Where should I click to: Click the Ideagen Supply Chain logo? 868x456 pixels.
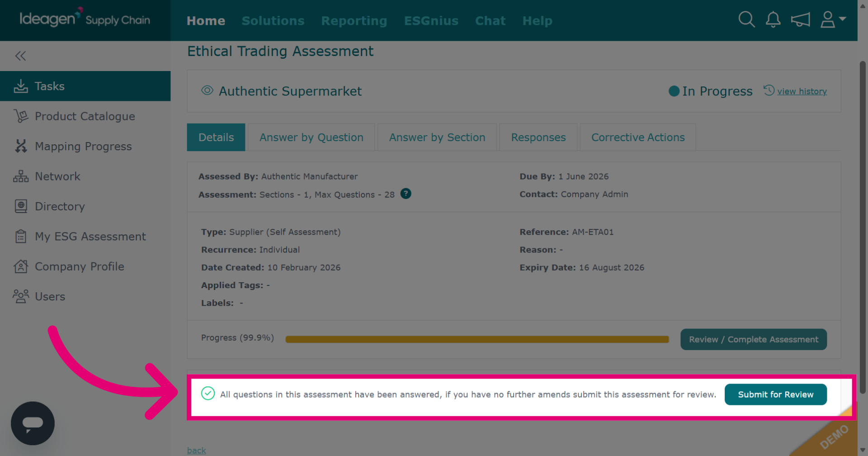85,18
